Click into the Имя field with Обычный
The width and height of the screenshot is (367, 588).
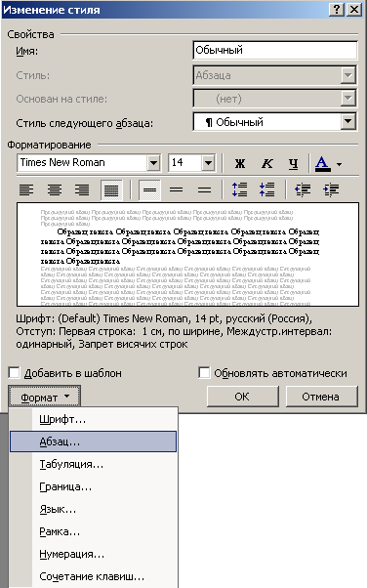tap(275, 50)
